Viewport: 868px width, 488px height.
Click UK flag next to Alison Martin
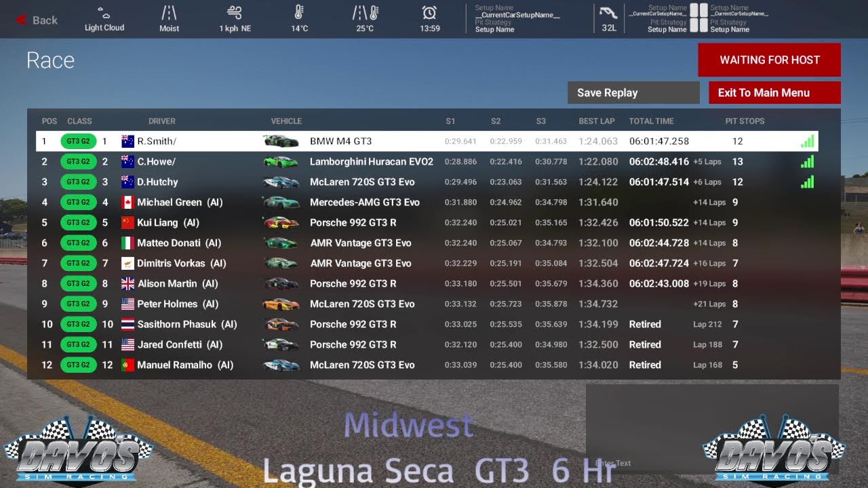point(127,283)
